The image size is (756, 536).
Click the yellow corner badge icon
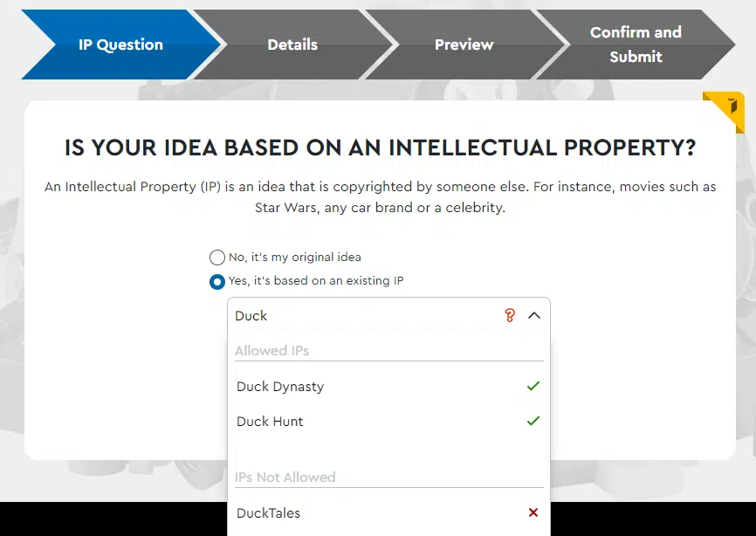pos(725,110)
